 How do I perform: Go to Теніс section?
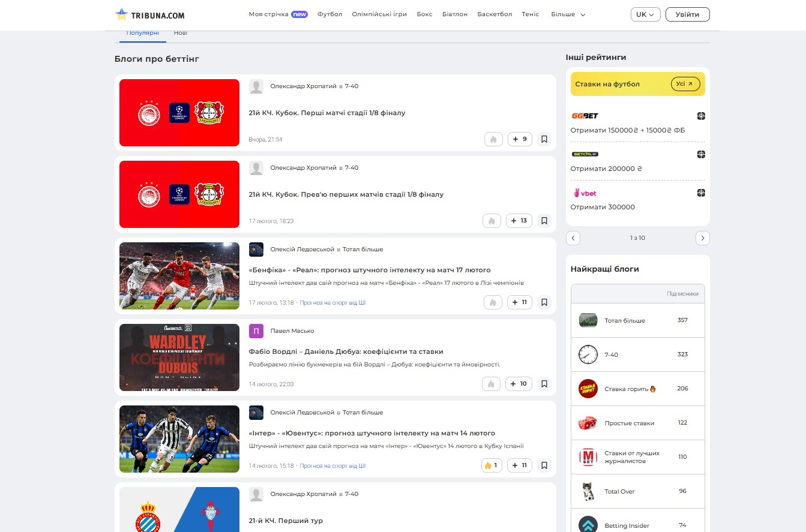click(531, 14)
